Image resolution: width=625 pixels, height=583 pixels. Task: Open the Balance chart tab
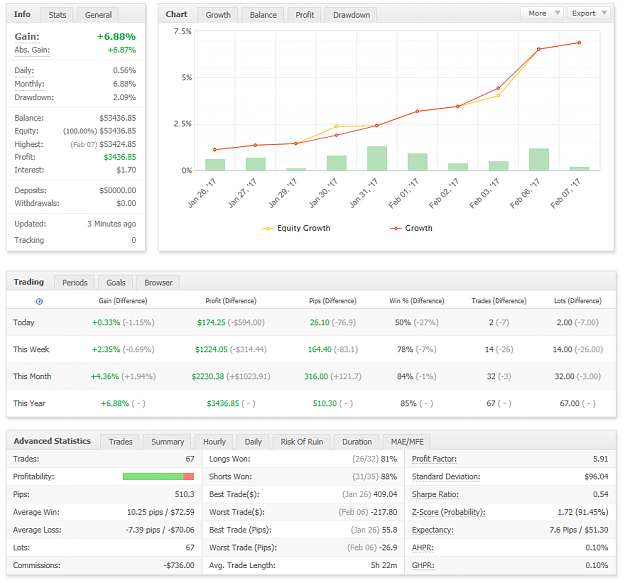point(263,15)
